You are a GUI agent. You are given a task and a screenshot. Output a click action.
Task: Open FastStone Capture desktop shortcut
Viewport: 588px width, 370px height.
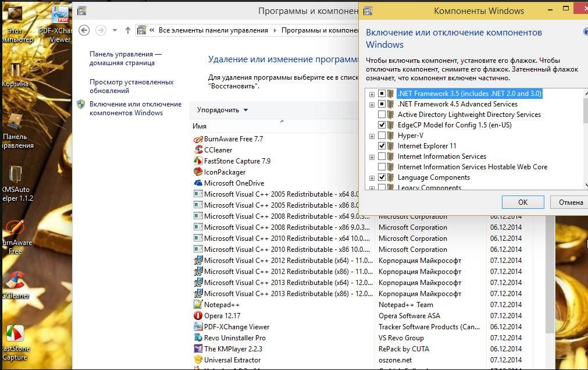15,343
